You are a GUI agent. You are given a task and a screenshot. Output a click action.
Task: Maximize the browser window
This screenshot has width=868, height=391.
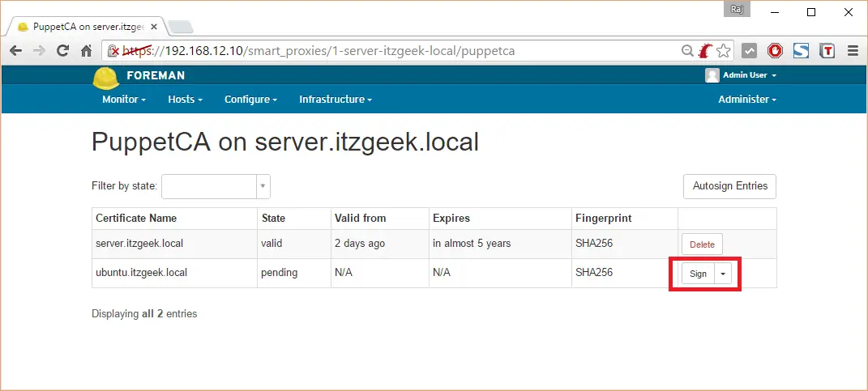tap(811, 12)
